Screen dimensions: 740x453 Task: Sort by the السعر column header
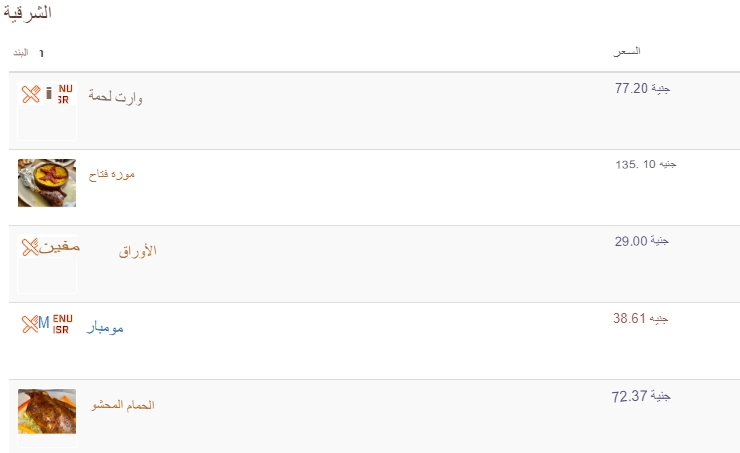coord(627,51)
